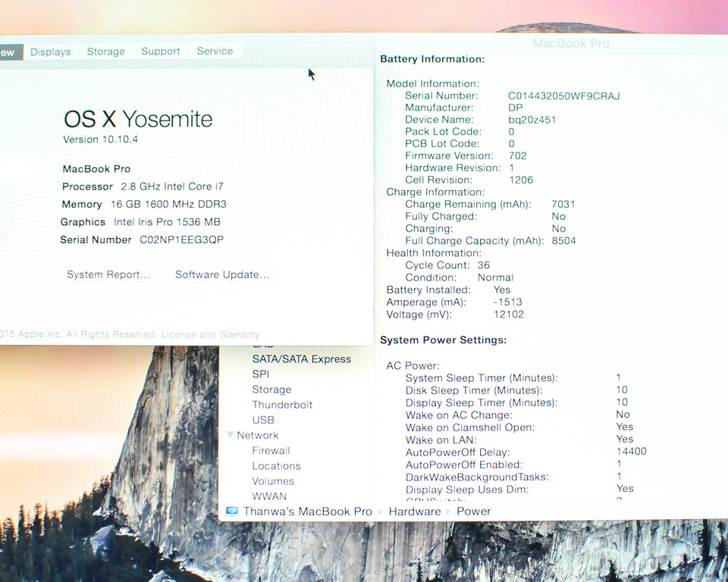Click the OS X Yosemite title
Image resolution: width=728 pixels, height=582 pixels.
tap(138, 119)
